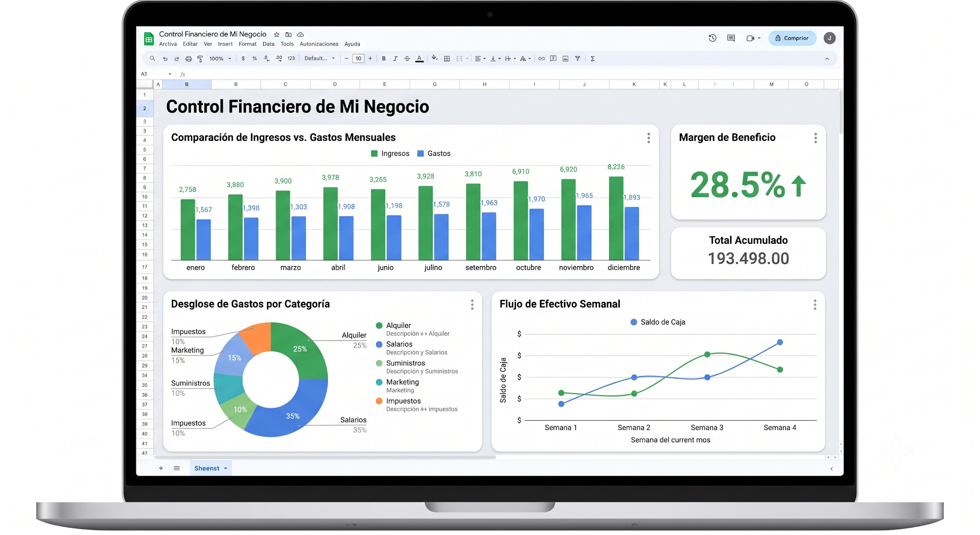This screenshot has height=535, width=980.
Task: Toggle strikethrough formatting
Action: (407, 58)
